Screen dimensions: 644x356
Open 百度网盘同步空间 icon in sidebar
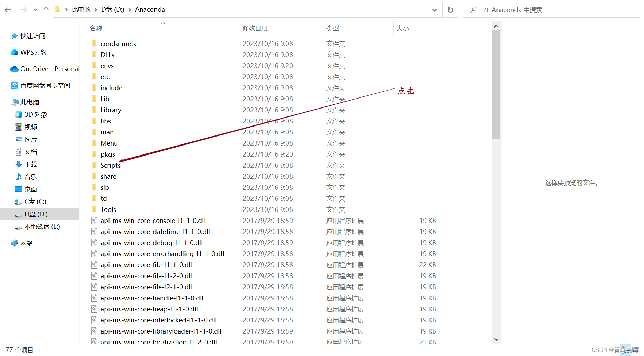15,85
